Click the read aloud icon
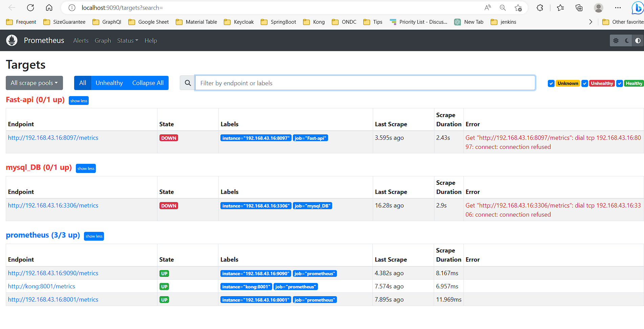The width and height of the screenshot is (644, 329). tap(488, 8)
